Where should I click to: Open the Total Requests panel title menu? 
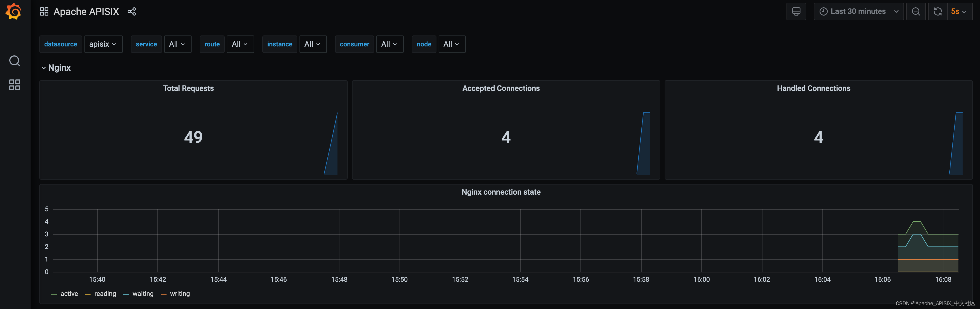(188, 88)
